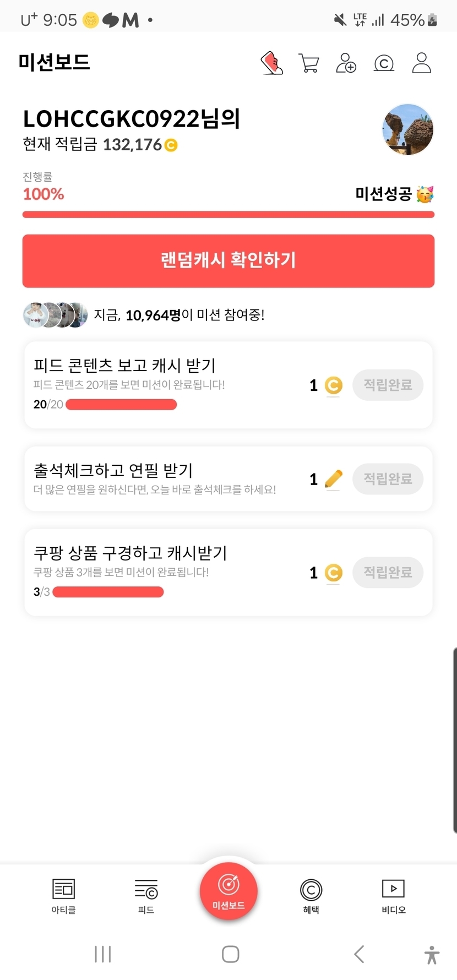
Task: Switch to the 아티클 tab
Action: [x=63, y=896]
